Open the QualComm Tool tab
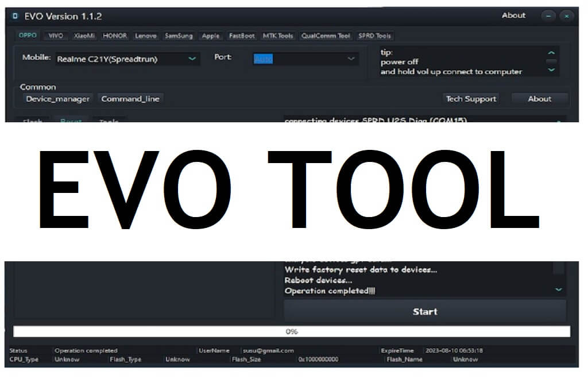The height and width of the screenshot is (379, 588). click(326, 36)
